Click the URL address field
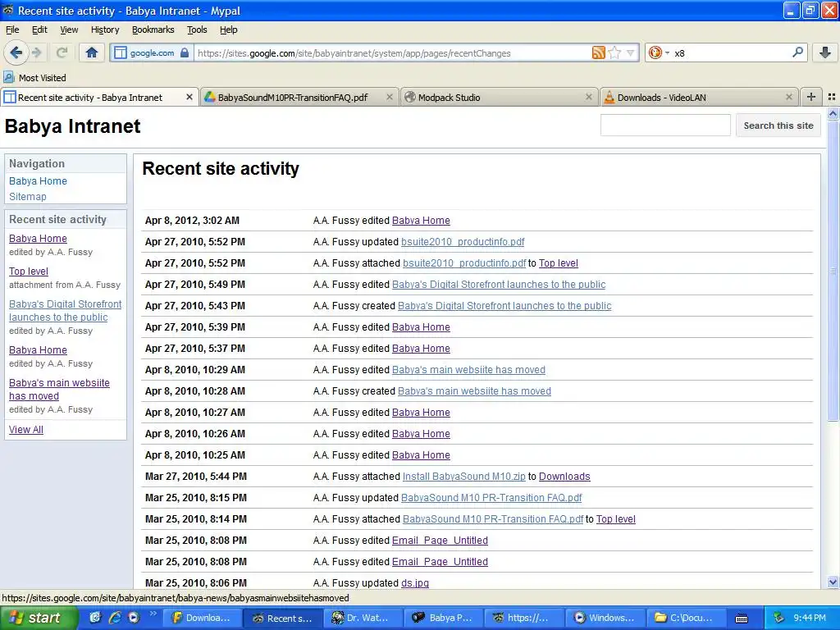 point(392,53)
